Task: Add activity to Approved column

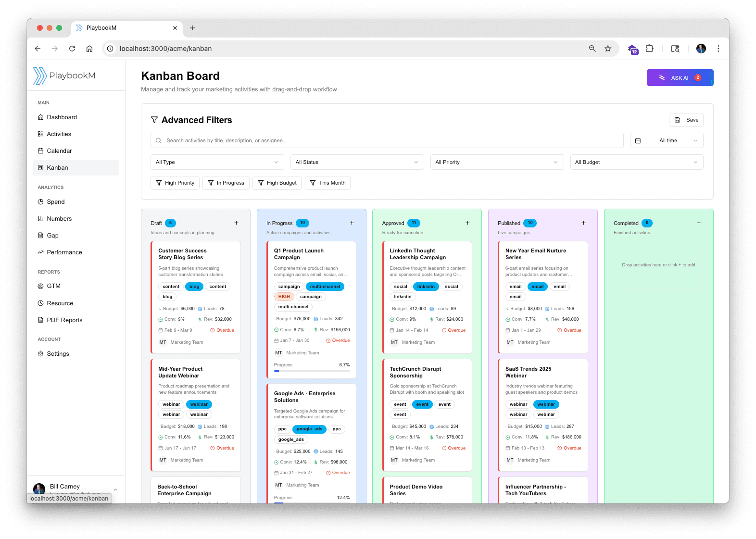Action: [x=467, y=223]
